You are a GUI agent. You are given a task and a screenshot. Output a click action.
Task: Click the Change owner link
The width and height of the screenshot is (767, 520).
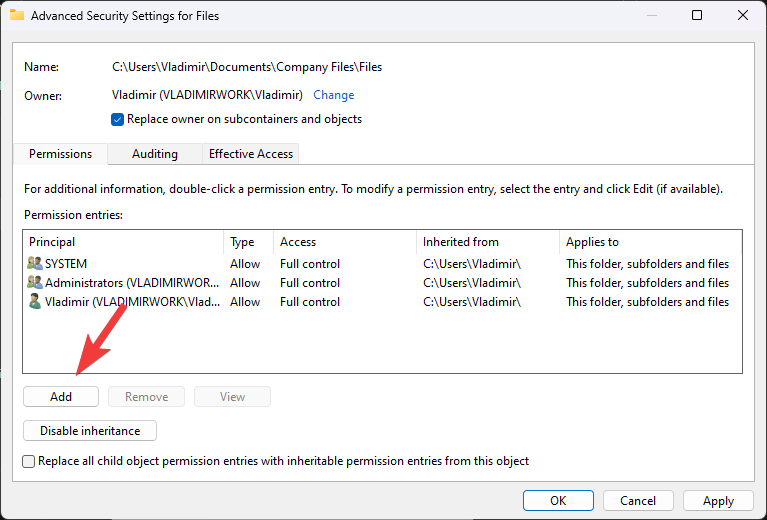click(333, 95)
